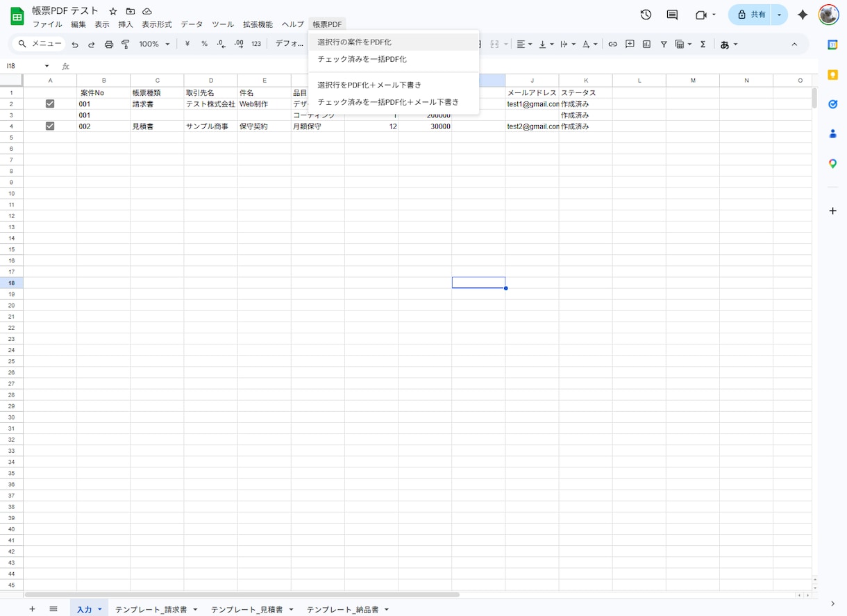Open the font dropdown デフォ...
This screenshot has width=847, height=616.
click(290, 44)
